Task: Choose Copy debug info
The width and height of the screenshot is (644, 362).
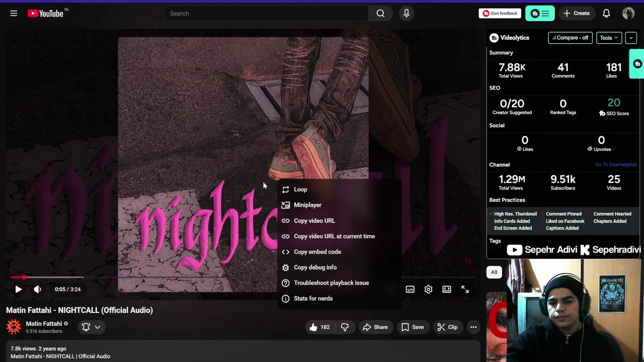Action: (340, 267)
